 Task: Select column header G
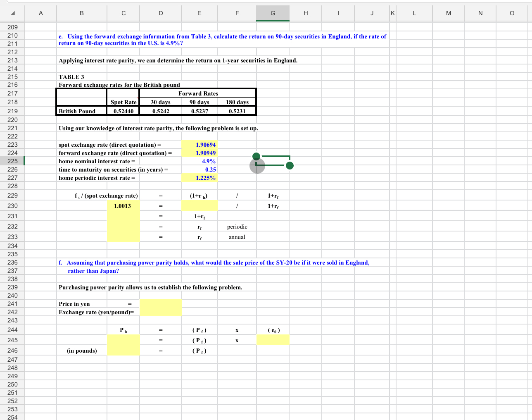(x=273, y=13)
